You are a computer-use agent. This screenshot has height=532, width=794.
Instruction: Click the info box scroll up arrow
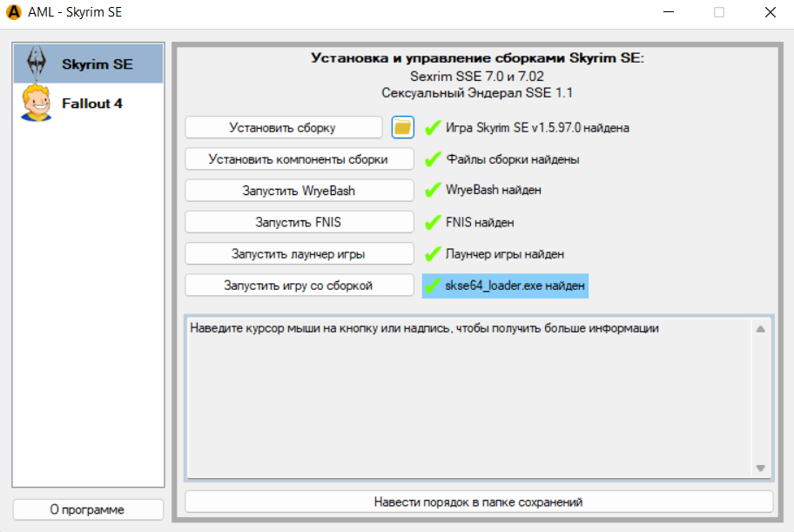[x=760, y=329]
